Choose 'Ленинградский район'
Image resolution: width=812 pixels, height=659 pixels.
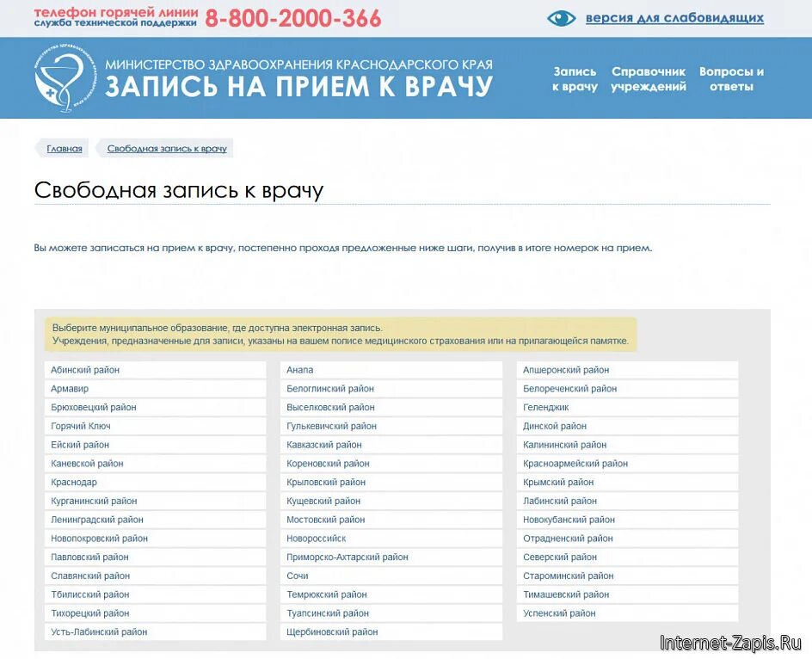coord(156,520)
